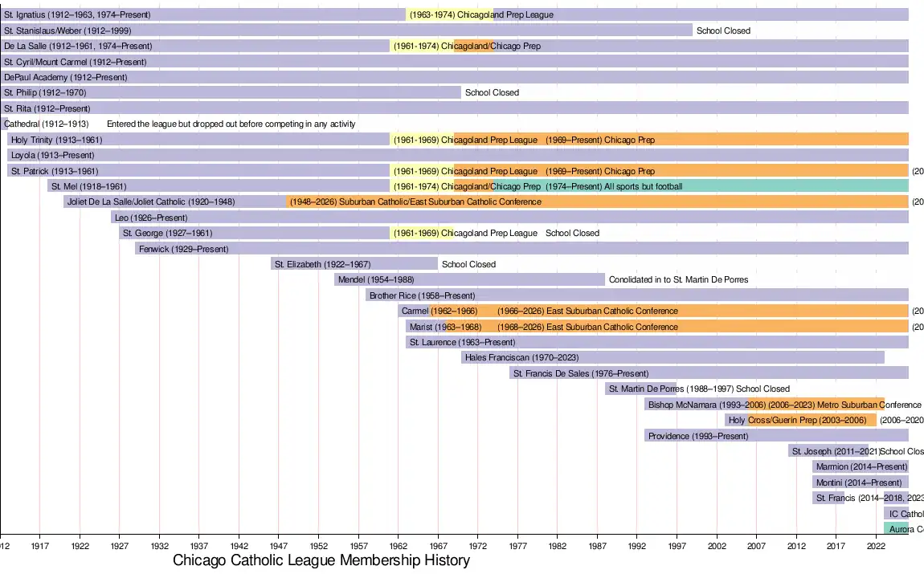
Task: Click Holy Cross/Guerin Prep (2003–2006) label
Action: click(798, 420)
